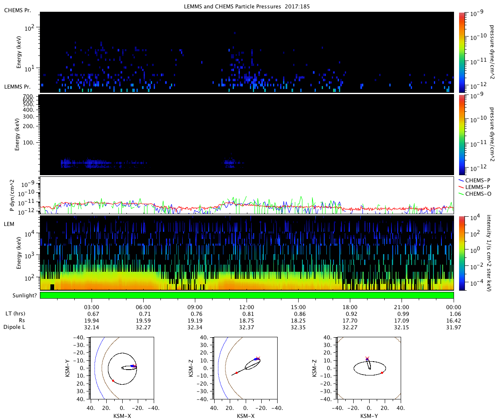Select the 06:00 time tick label
The width and height of the screenshot is (504, 420).
click(143, 307)
